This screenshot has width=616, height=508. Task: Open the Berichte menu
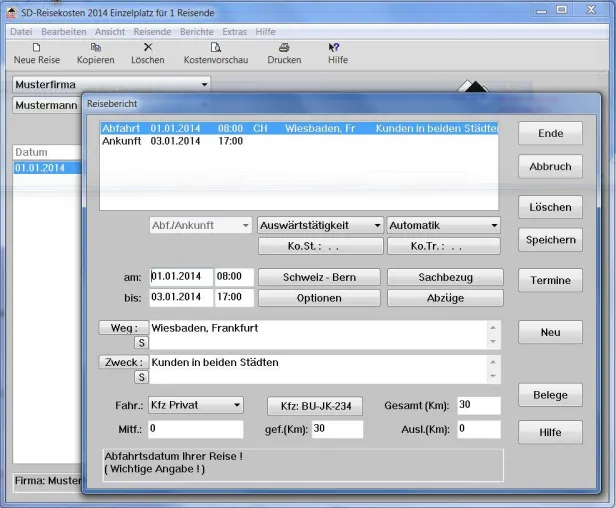coord(197,32)
